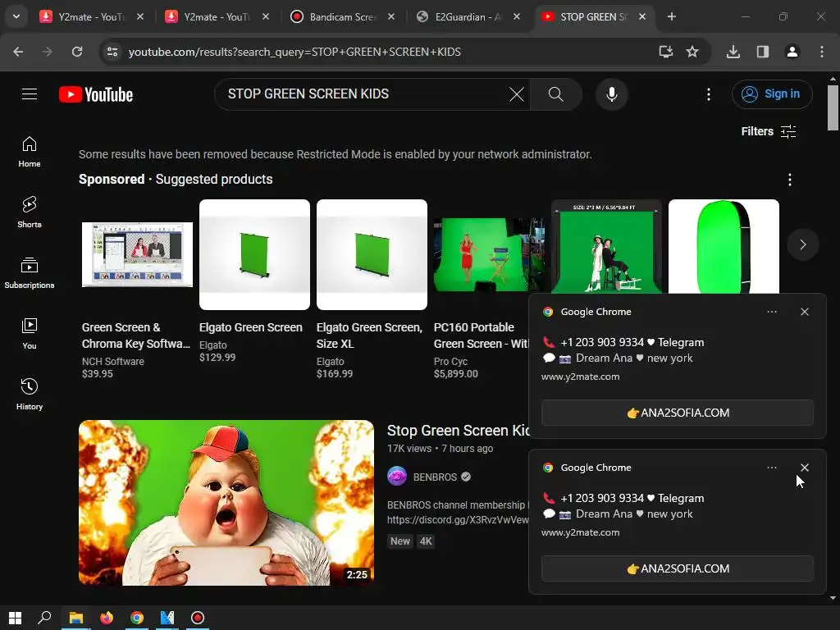Click the Sign in button
The height and width of the screenshot is (630, 840).
[772, 94]
